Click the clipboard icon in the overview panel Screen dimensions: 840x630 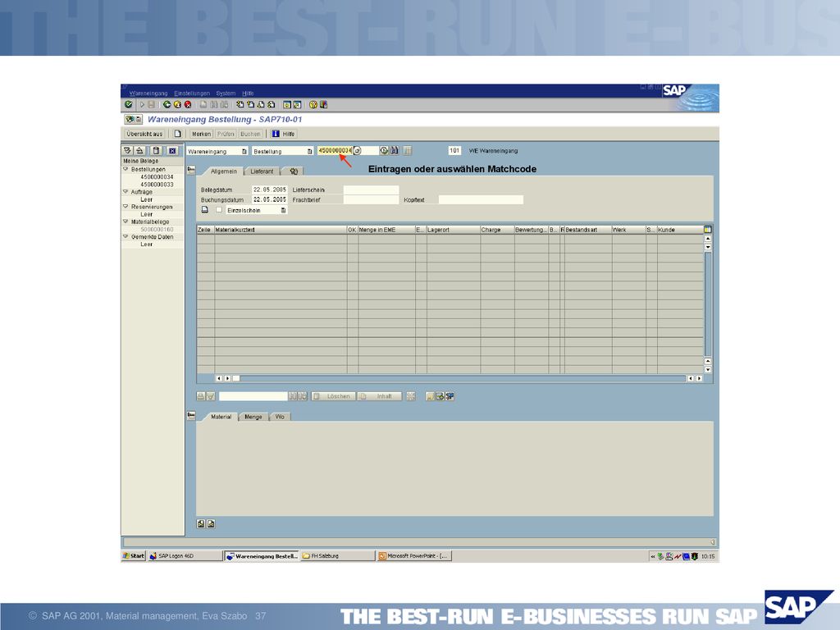156,151
